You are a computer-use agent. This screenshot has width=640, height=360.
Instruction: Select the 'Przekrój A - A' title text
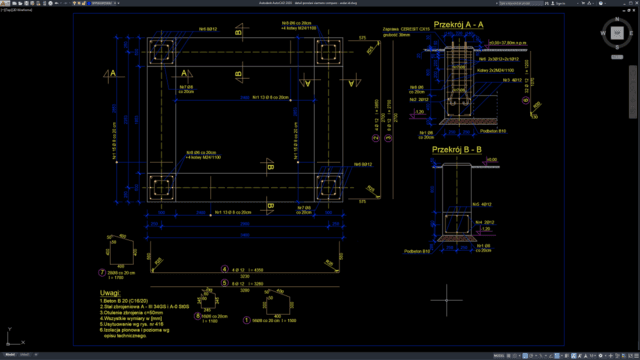tap(458, 24)
